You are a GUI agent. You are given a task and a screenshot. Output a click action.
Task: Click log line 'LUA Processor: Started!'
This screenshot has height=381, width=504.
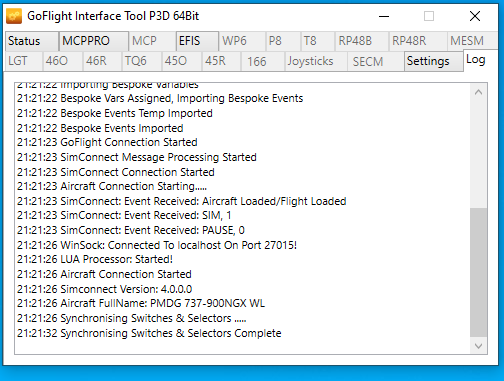pos(95,259)
